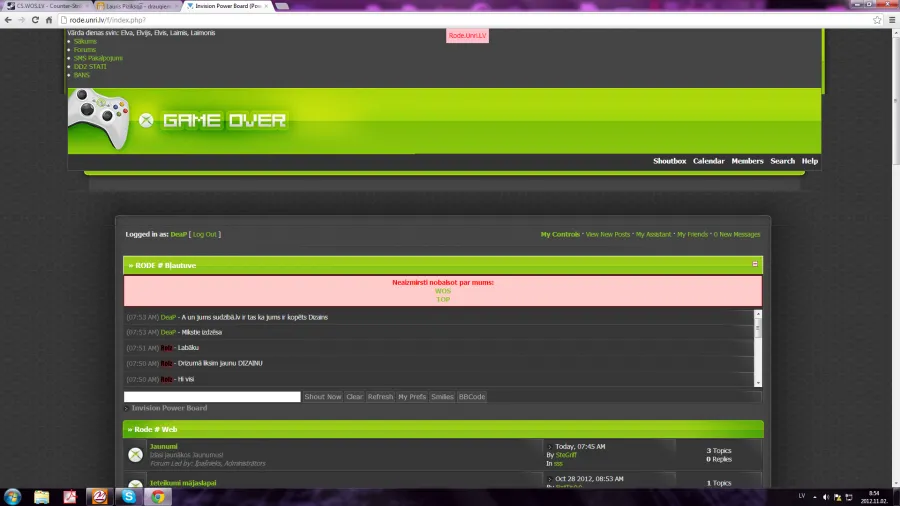Click View New Posts
900x506 pixels.
(x=608, y=234)
